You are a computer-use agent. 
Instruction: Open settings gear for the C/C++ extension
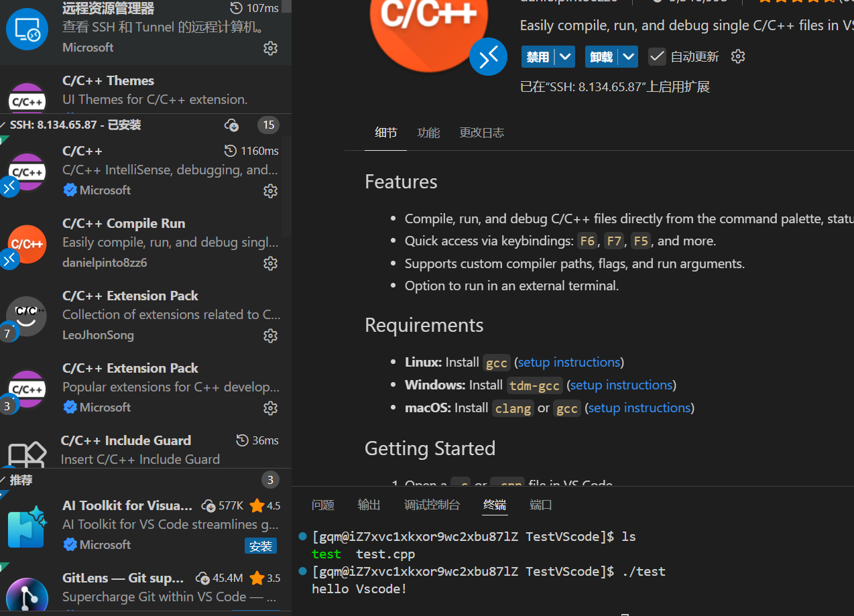pos(270,190)
